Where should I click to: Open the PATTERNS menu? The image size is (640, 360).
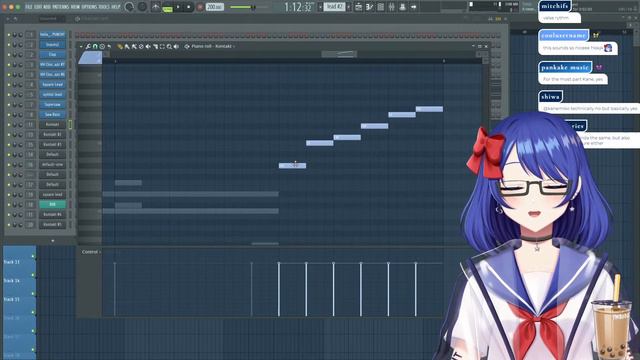(60, 7)
